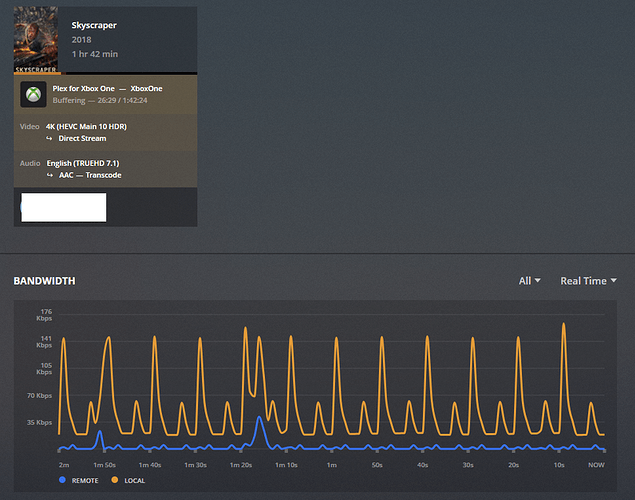Screen dimensions: 635x500
Task: Toggle the LOCAL legend orange dot
Action: click(115, 480)
